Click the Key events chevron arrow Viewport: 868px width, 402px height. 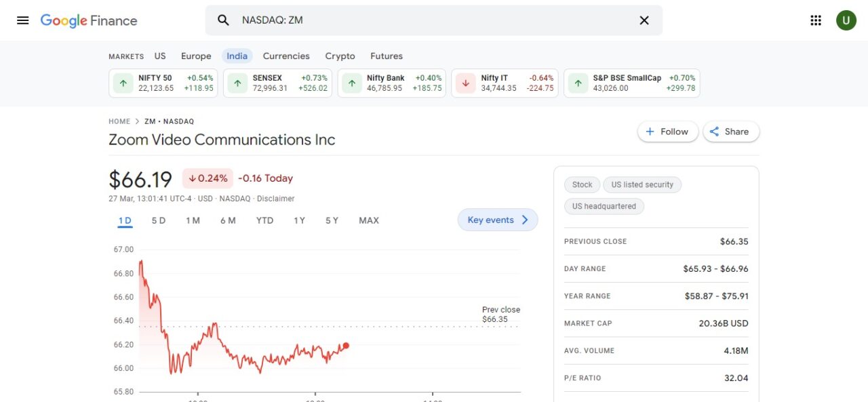coord(525,220)
